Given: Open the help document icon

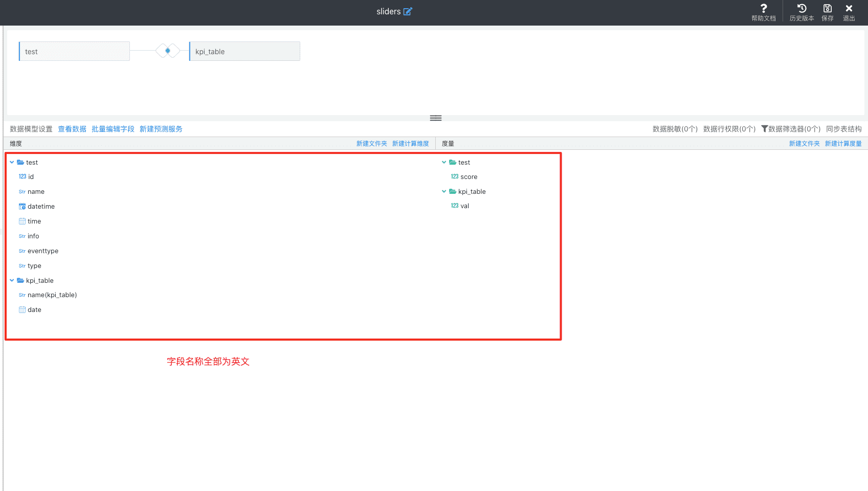Looking at the screenshot, I should [x=764, y=8].
